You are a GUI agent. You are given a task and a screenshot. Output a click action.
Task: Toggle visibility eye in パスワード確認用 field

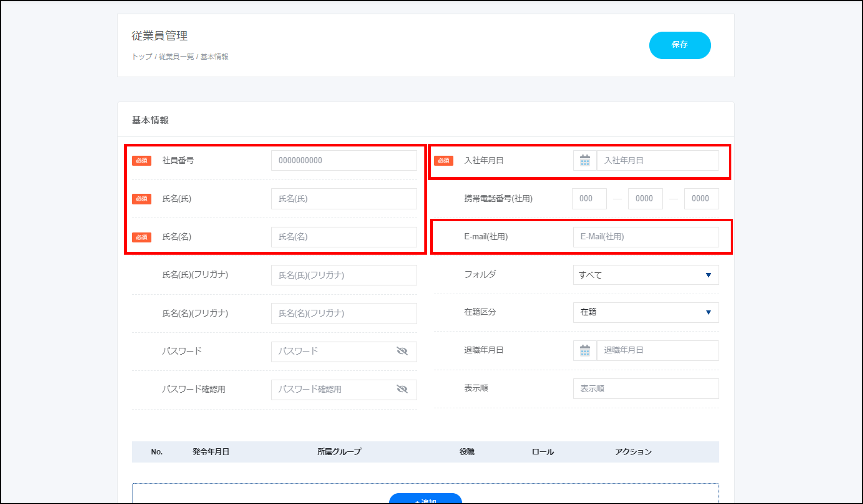[x=402, y=389]
